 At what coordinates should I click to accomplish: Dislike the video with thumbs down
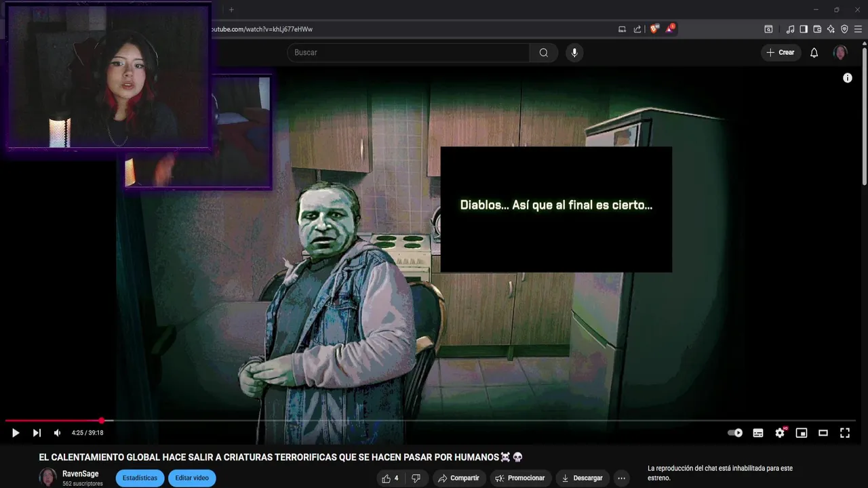(416, 479)
